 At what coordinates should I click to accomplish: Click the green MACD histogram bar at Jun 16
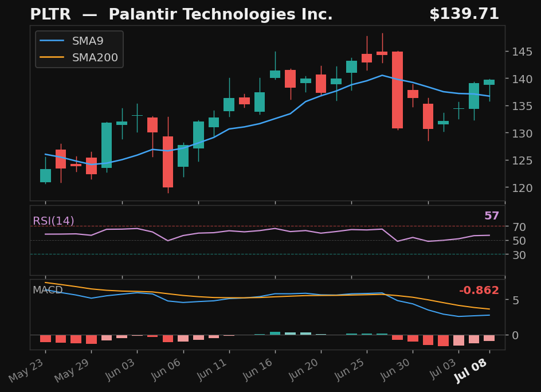click(275, 334)
